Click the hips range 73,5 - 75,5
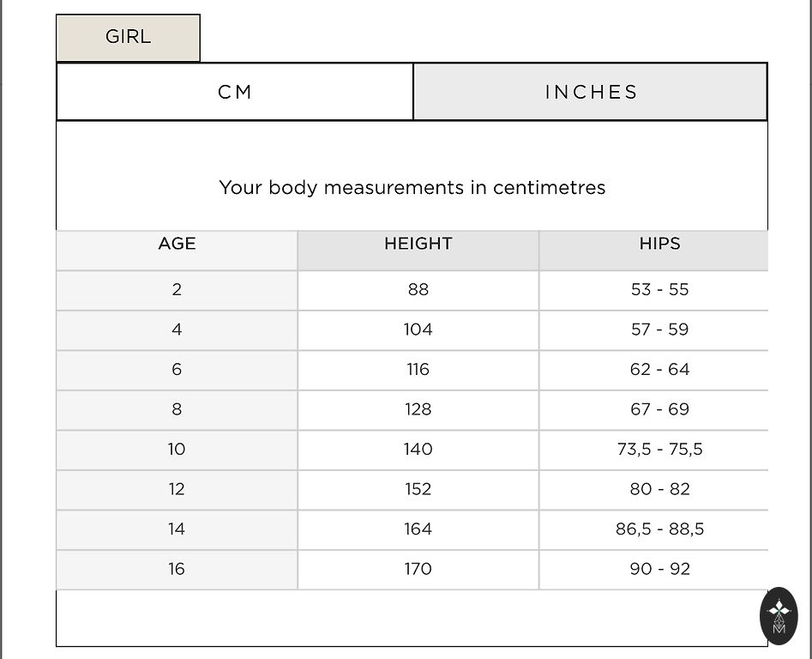Screen dimensions: 812x659 (x=659, y=449)
